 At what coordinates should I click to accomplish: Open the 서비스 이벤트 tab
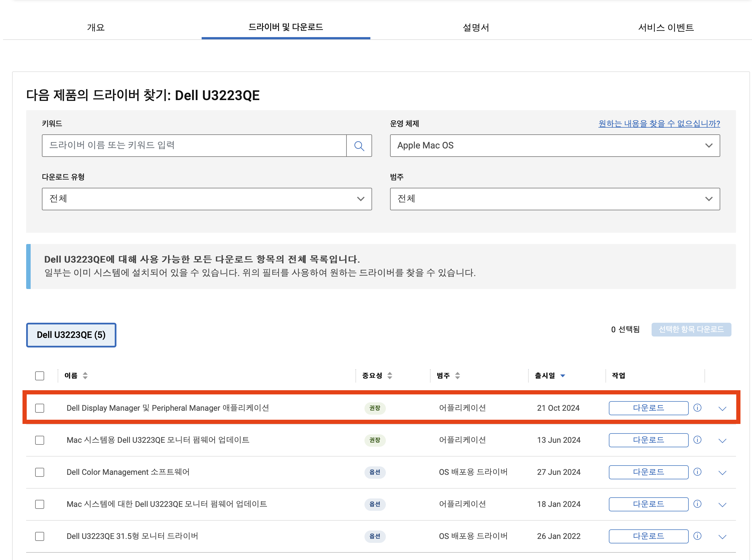point(666,28)
